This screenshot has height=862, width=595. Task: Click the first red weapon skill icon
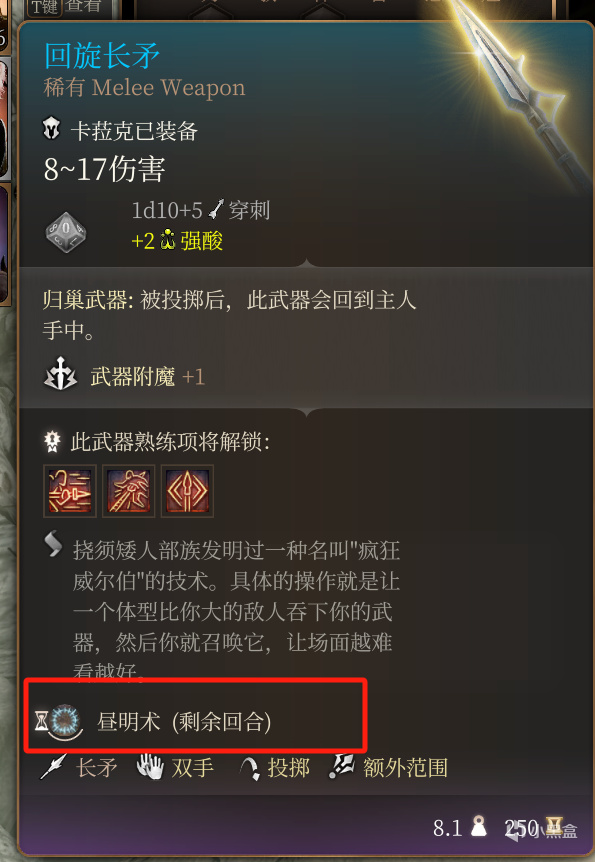click(x=70, y=491)
